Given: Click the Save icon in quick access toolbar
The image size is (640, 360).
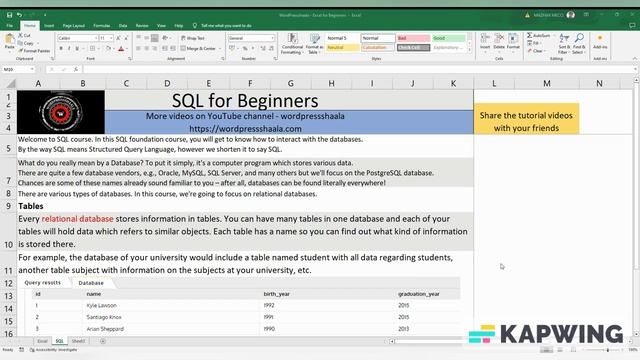Looking at the screenshot, I should [x=9, y=15].
